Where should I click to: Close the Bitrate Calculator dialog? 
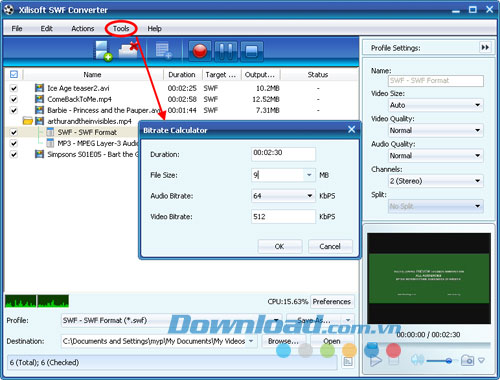point(351,129)
